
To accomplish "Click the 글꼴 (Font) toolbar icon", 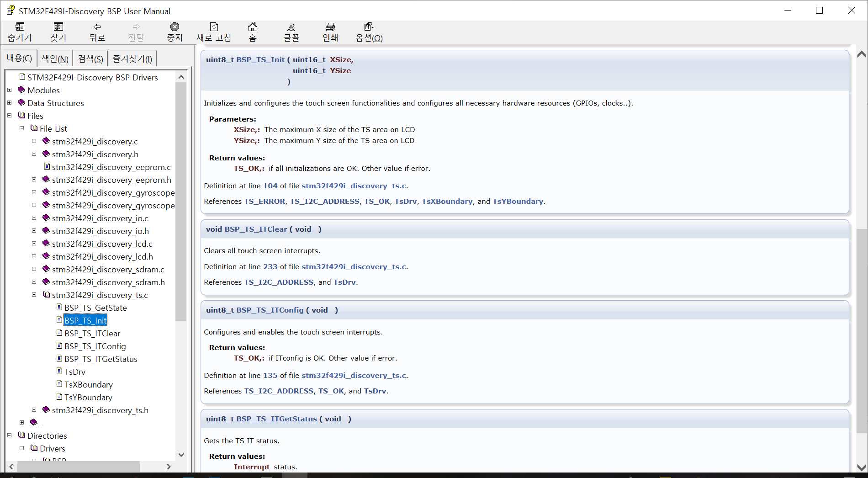I will pos(291,27).
